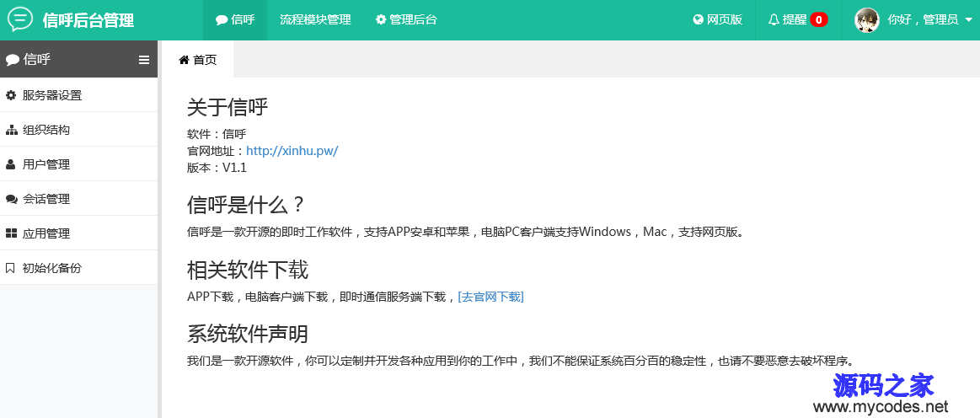Click the gear icon beside 服务器设置

point(11,95)
